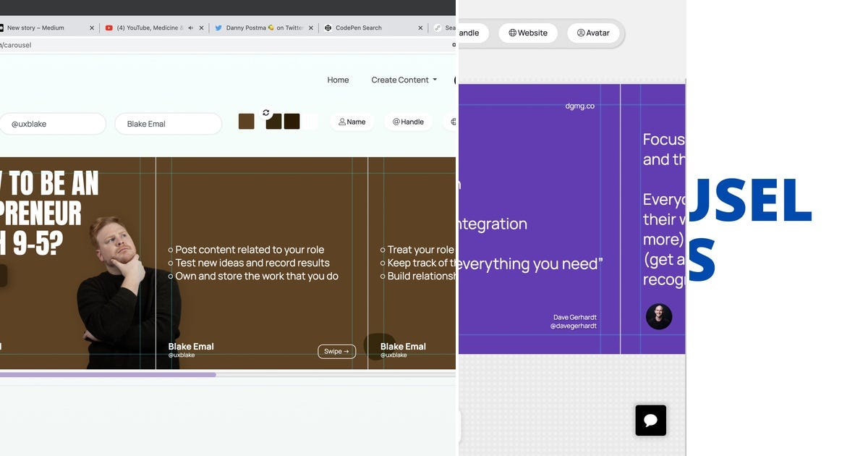Click 'dgmg.co' website text on purple slide
Viewport: 868px width, 456px height.
(x=579, y=106)
